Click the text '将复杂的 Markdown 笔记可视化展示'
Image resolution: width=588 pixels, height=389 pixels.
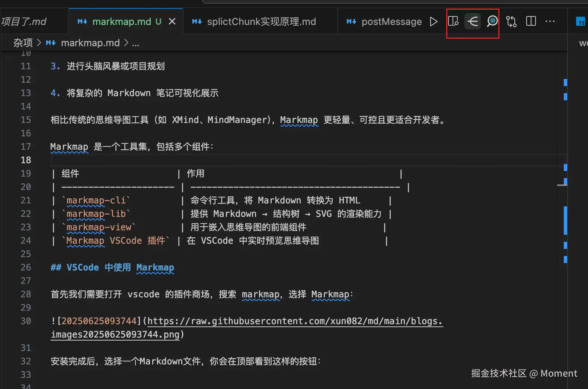coord(143,93)
